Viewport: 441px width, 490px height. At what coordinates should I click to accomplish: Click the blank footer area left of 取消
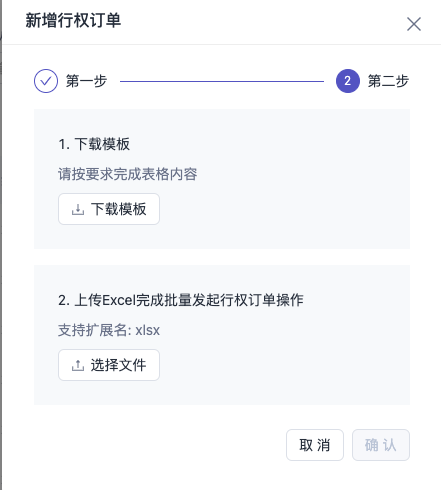150,445
